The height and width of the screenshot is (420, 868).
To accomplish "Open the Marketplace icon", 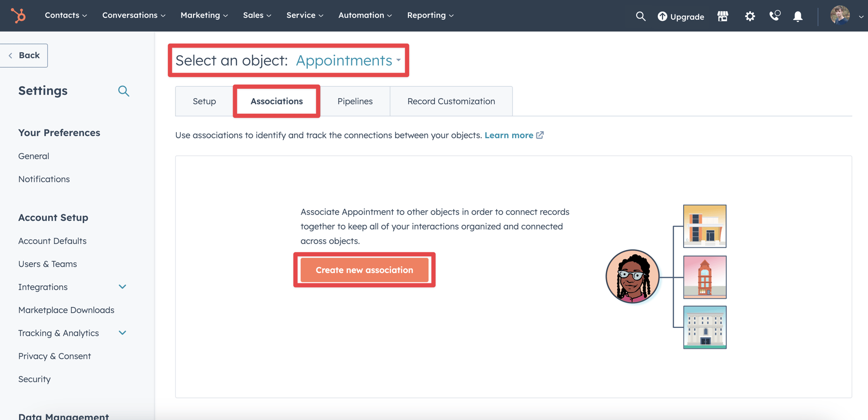I will click(x=723, y=16).
